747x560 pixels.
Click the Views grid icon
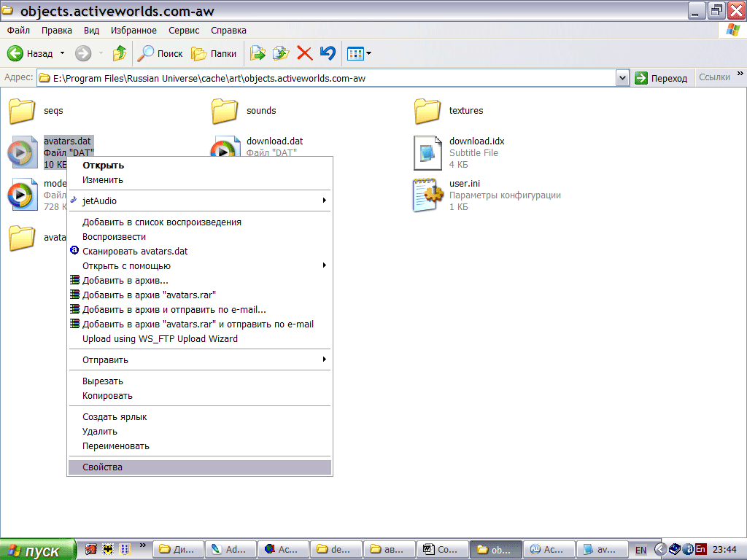click(x=355, y=54)
